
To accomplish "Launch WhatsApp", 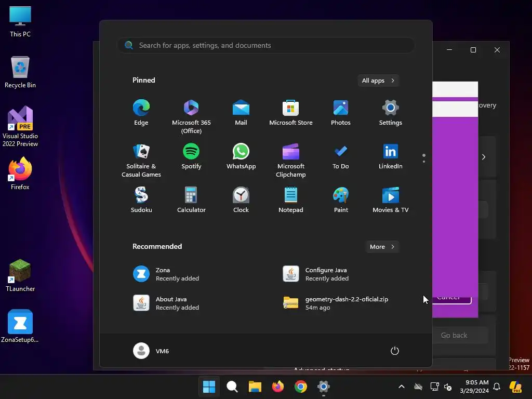I will 241,156.
